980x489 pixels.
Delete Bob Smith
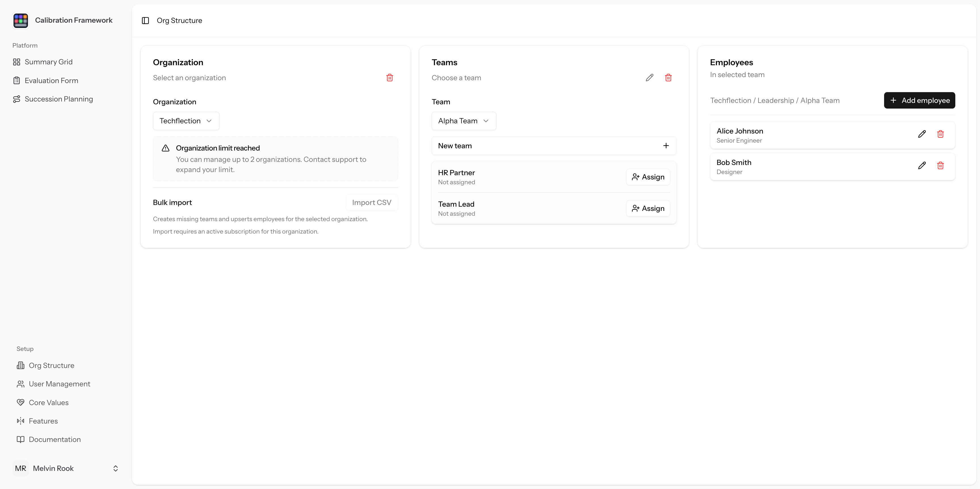tap(940, 166)
